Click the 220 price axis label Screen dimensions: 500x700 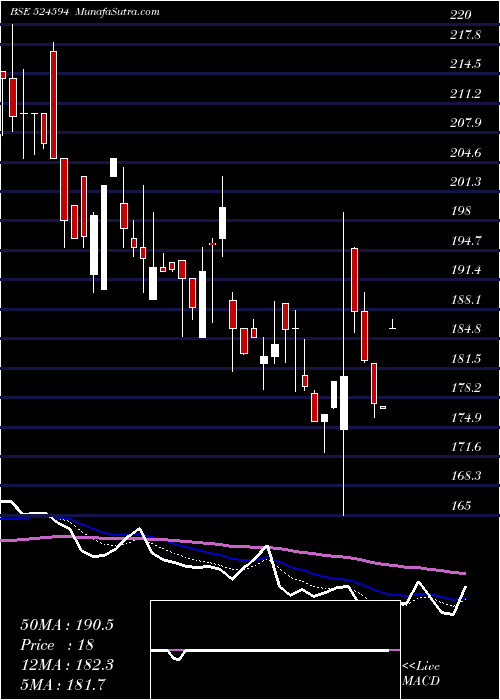point(461,15)
